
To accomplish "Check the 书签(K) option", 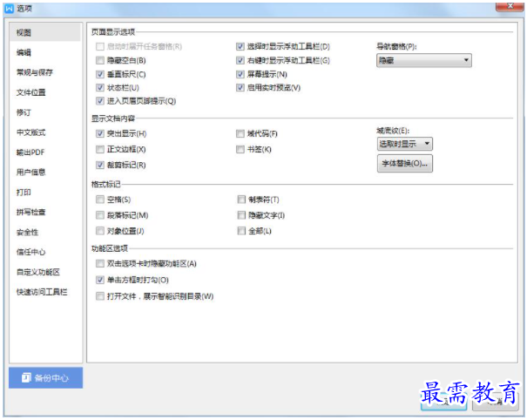I will coord(240,149).
